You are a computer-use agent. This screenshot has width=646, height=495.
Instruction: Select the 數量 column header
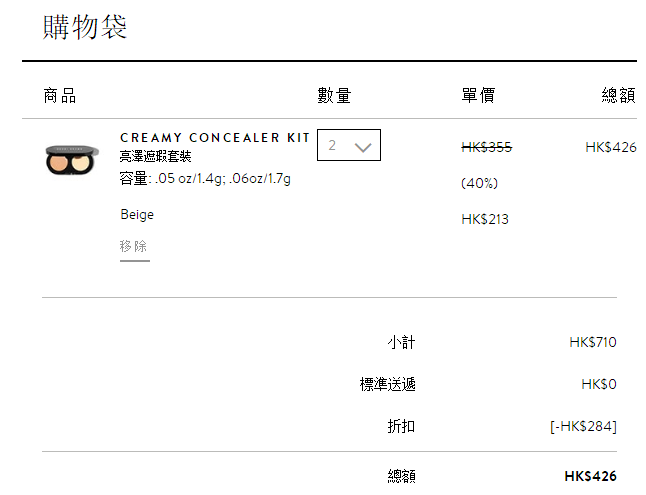click(334, 96)
